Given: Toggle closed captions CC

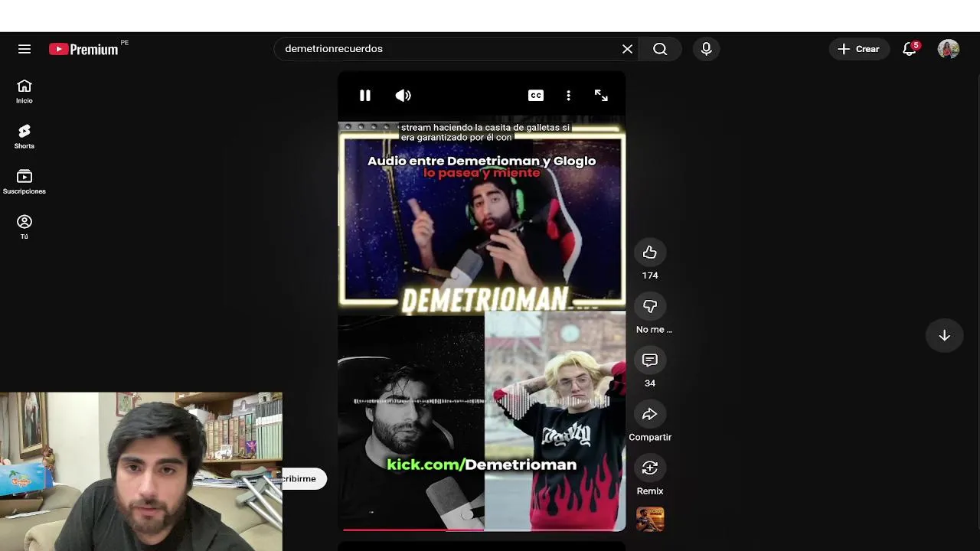Looking at the screenshot, I should click(536, 96).
